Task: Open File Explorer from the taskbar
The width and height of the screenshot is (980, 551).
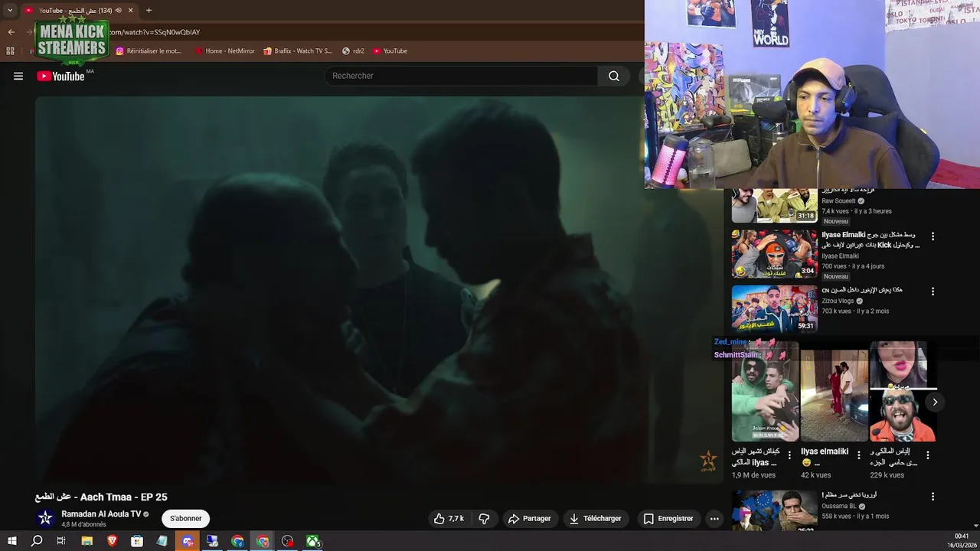Action: 87,541
